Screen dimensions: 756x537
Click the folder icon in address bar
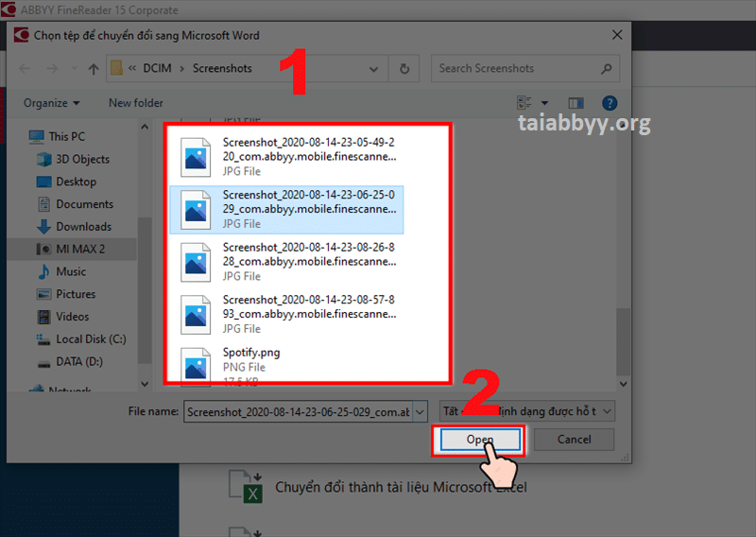tap(116, 68)
